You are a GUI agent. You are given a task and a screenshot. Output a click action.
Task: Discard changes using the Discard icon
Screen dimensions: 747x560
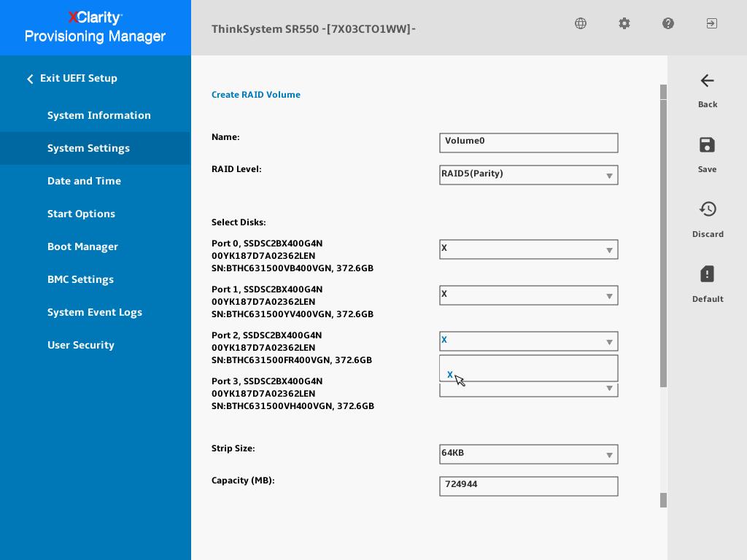(708, 209)
